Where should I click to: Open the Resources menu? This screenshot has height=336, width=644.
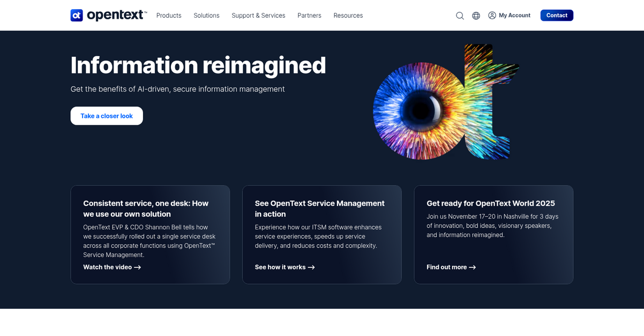[x=348, y=16]
